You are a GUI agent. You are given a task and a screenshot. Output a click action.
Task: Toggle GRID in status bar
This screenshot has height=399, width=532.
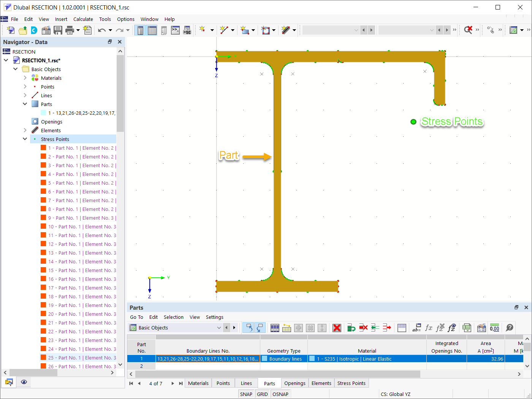click(262, 394)
